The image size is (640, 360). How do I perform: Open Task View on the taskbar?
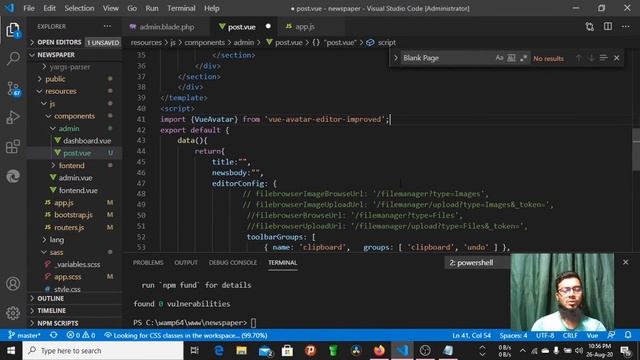click(x=195, y=351)
